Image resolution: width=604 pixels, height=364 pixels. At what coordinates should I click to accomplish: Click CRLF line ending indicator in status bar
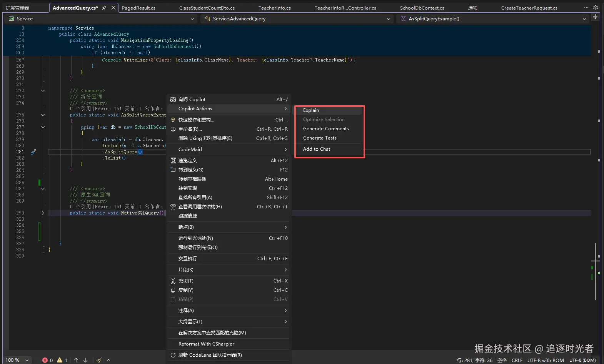(x=517, y=360)
